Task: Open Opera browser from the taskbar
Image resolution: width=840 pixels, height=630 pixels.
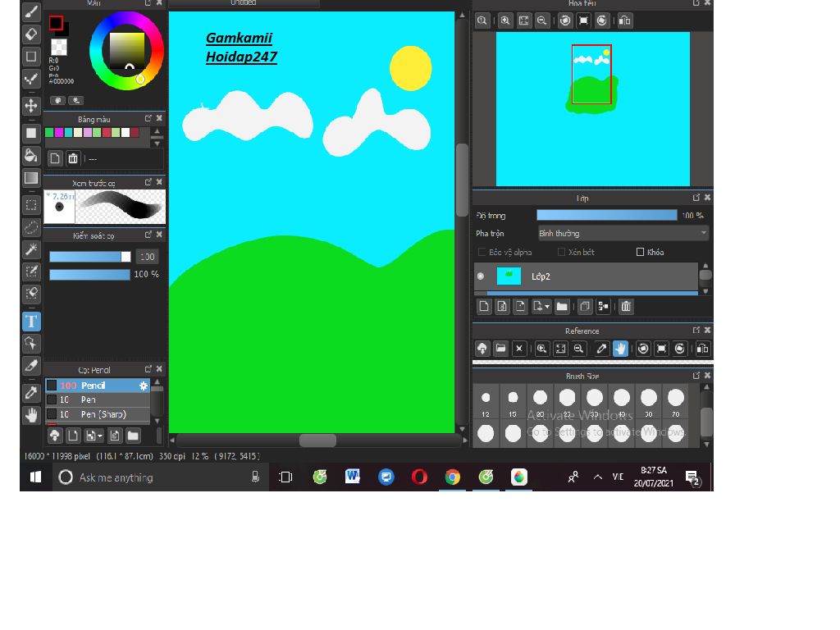Action: click(419, 477)
